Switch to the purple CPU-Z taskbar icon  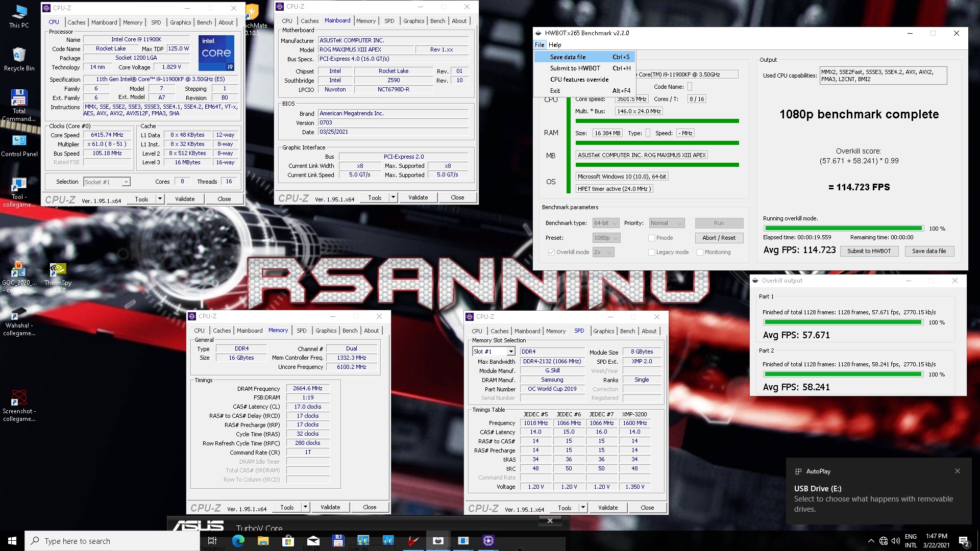pos(488,541)
